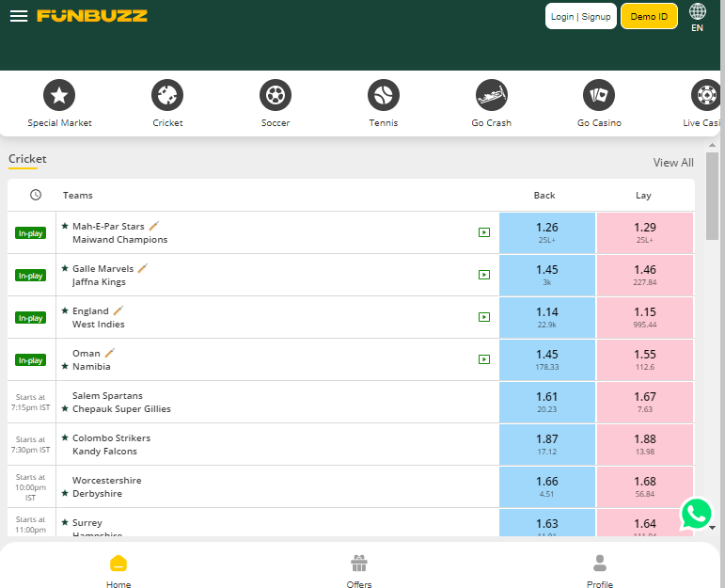The image size is (725, 588).
Task: Click the Login | Signup button
Action: [x=580, y=17]
